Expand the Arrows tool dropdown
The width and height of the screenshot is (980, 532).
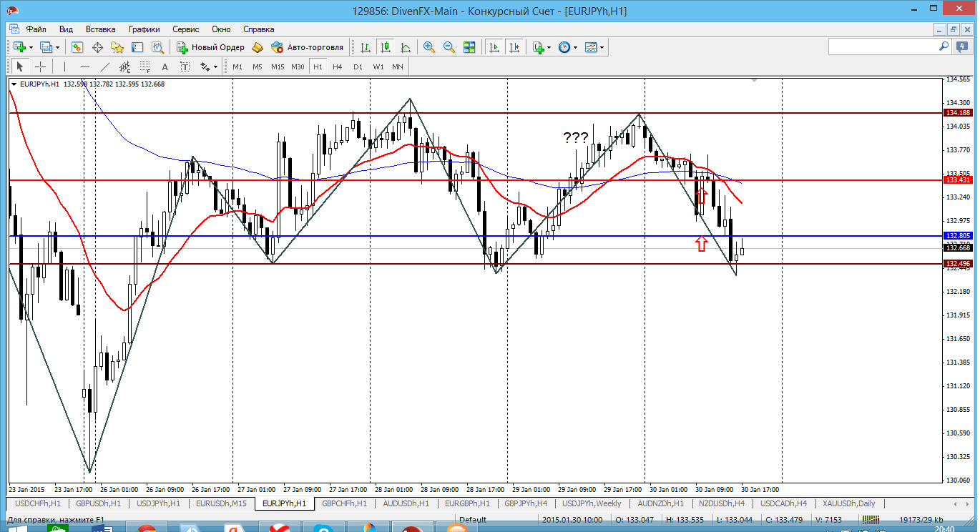215,66
